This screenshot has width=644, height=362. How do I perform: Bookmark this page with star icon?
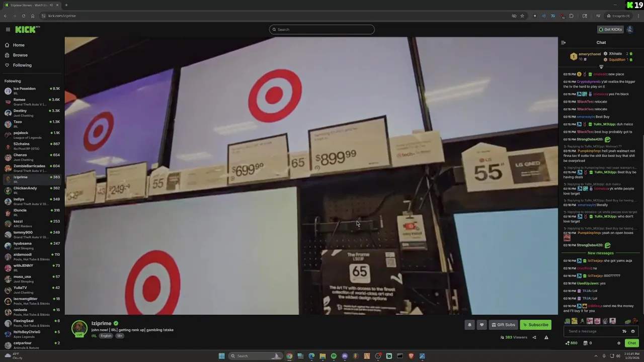tap(522, 16)
